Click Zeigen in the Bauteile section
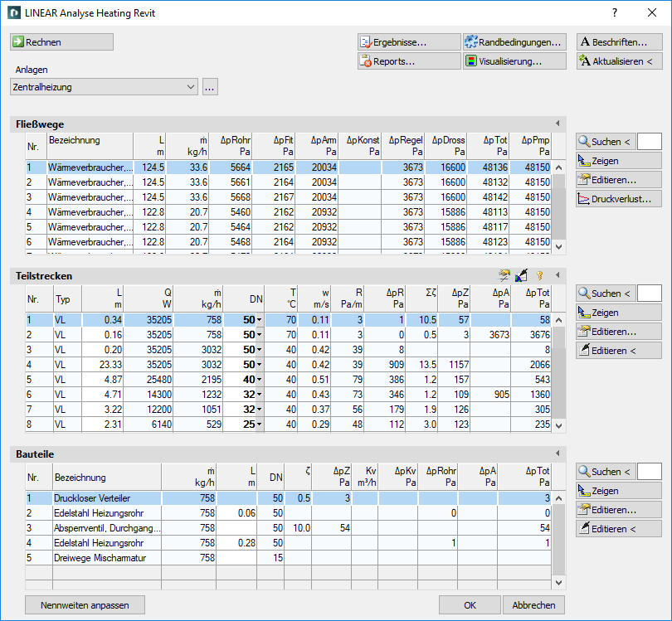672x621 pixels. click(x=619, y=491)
